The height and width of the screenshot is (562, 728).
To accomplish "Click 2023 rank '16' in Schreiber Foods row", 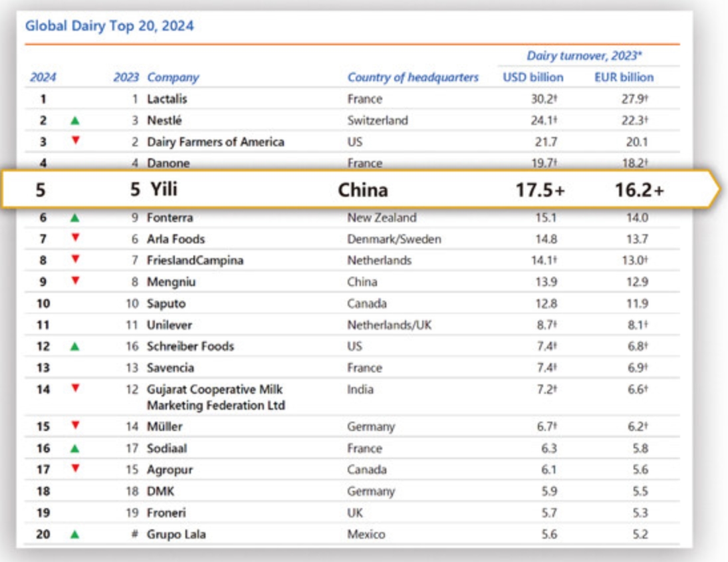I will coord(132,346).
